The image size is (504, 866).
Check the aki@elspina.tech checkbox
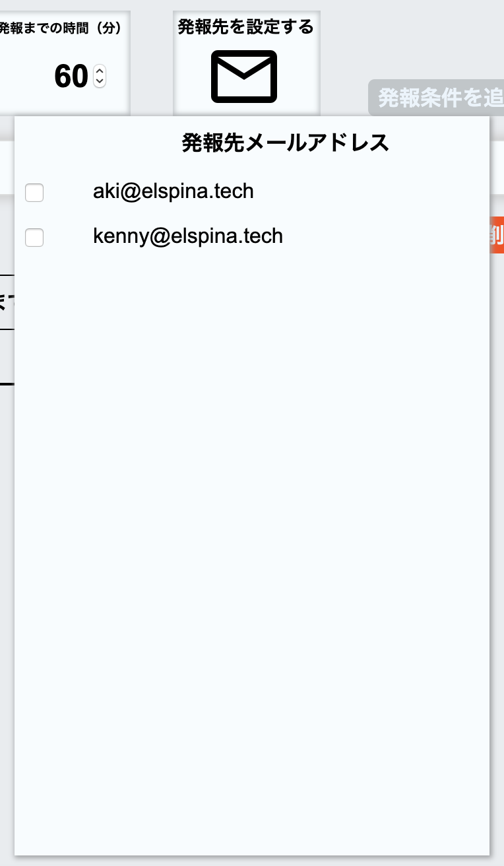(x=34, y=193)
